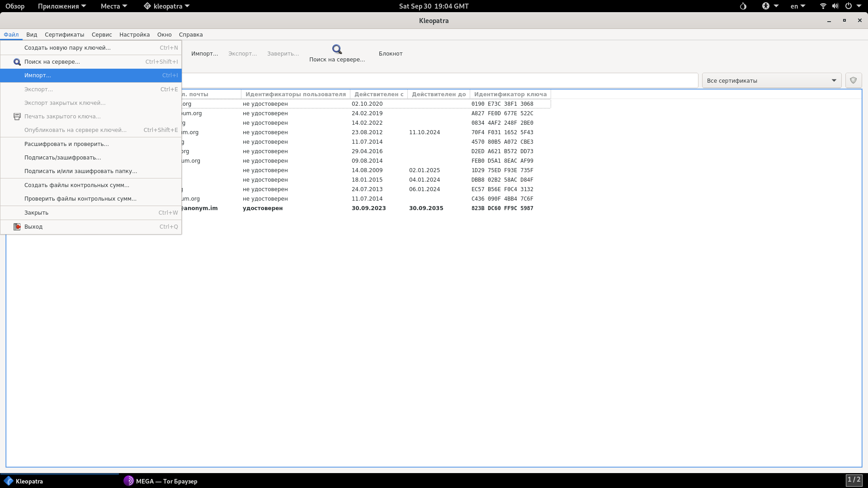The height and width of the screenshot is (488, 868).
Task: Open the Все сертификаты filter dropdown
Action: 771,80
